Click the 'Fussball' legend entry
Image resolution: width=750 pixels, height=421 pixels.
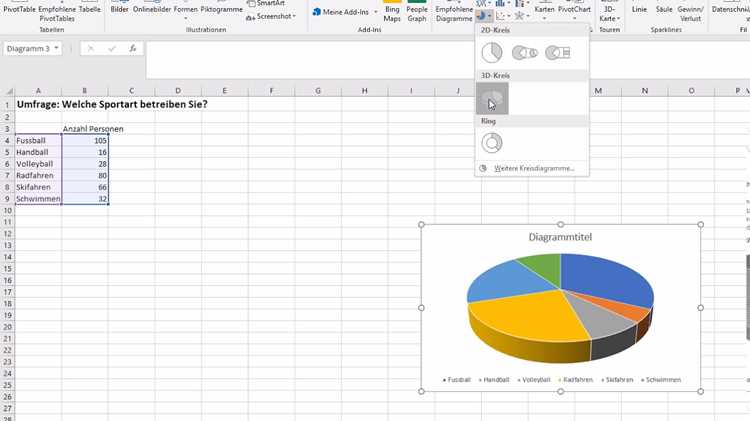point(457,380)
